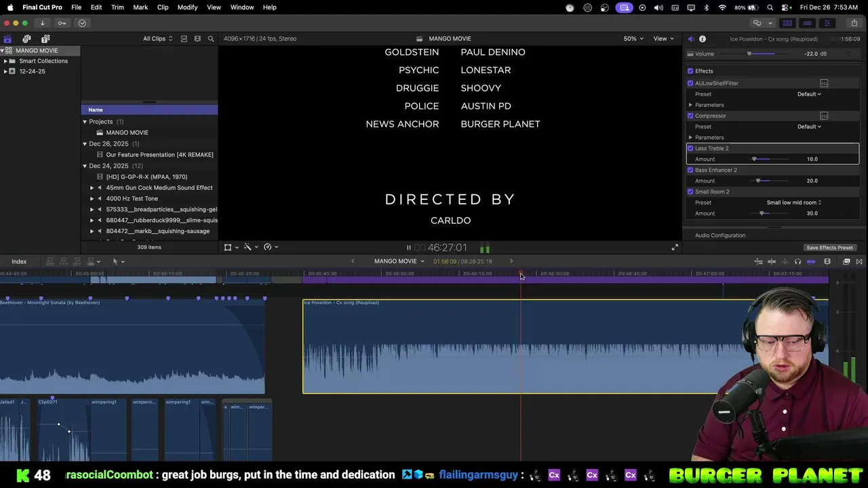Adjust Less Treble 2 Amount slider

pos(754,159)
